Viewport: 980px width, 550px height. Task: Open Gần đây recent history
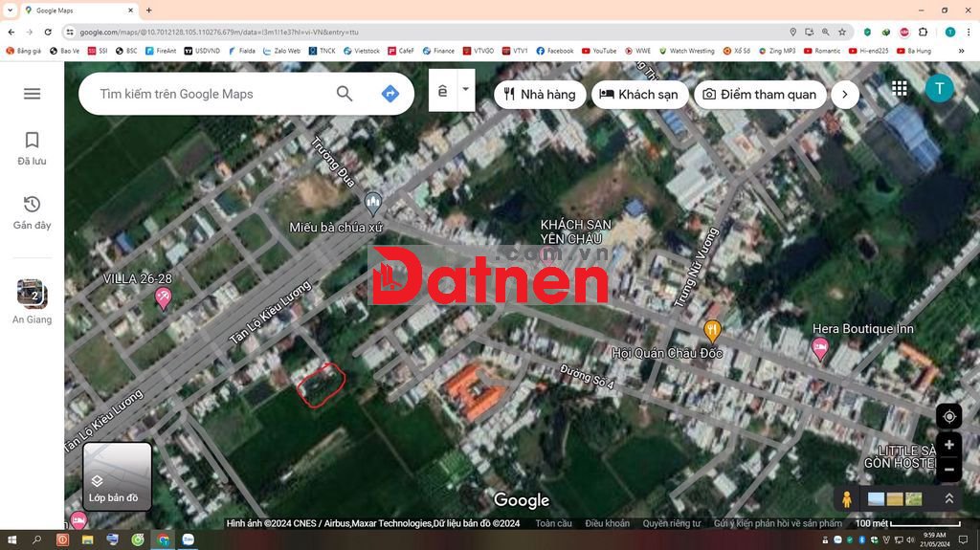pos(32,212)
